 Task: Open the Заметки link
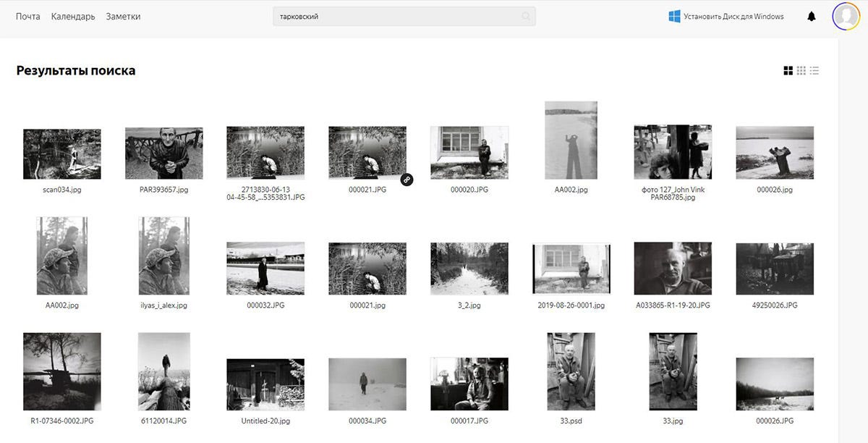click(123, 17)
